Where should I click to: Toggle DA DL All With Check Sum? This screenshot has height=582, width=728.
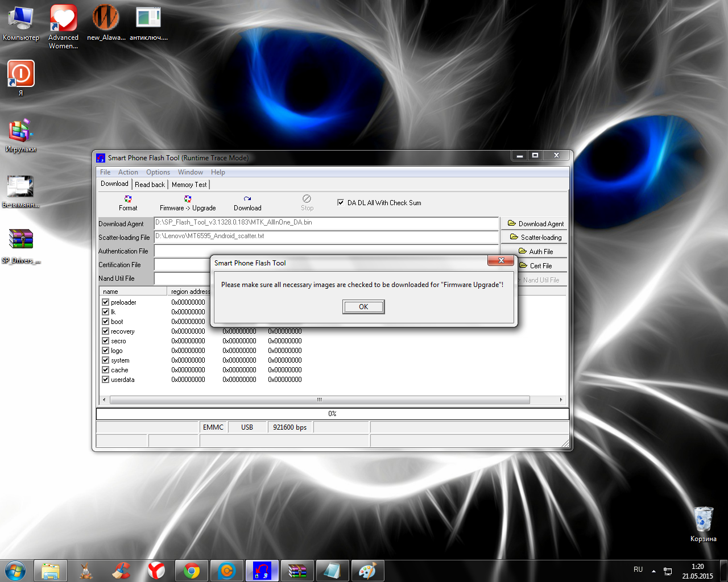coord(341,202)
